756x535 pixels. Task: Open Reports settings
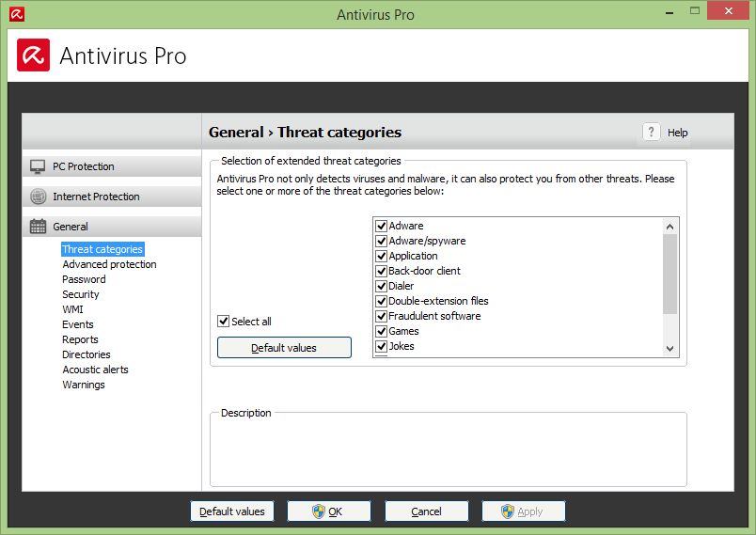(80, 339)
